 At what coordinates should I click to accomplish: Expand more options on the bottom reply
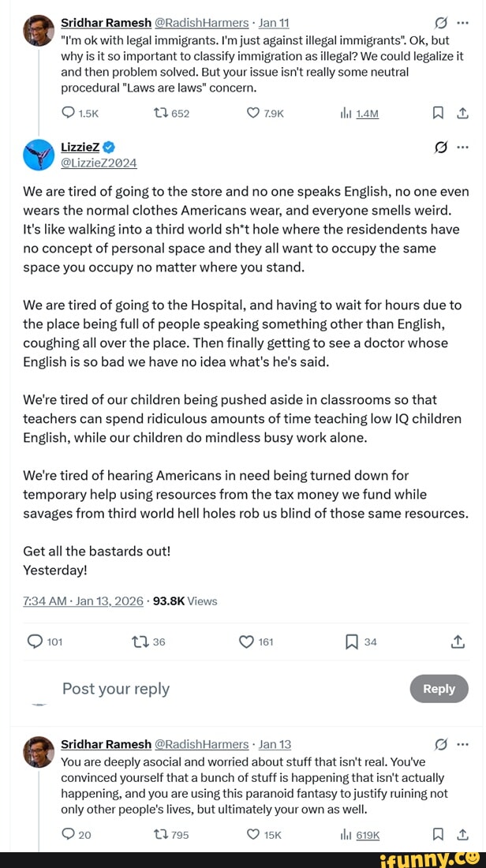pos(463,743)
